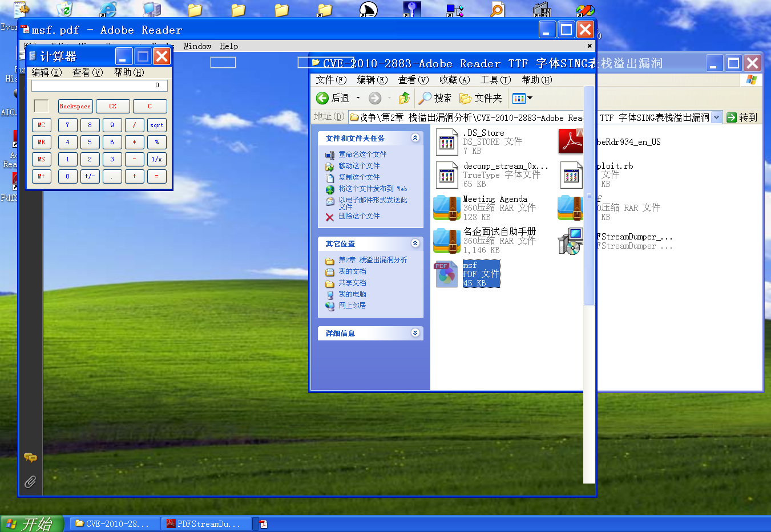Click the red delete file (删除这个文件) icon

click(330, 217)
